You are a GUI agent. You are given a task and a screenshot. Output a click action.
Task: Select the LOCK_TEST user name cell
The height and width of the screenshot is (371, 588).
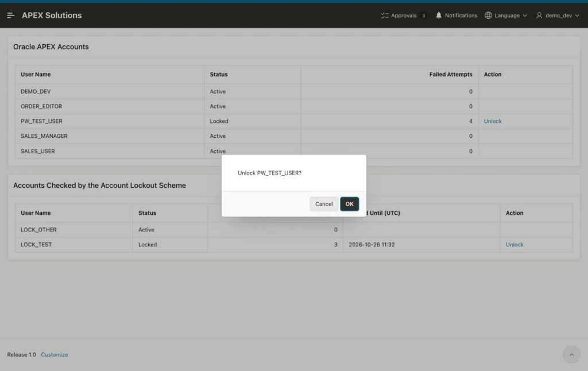coord(74,245)
